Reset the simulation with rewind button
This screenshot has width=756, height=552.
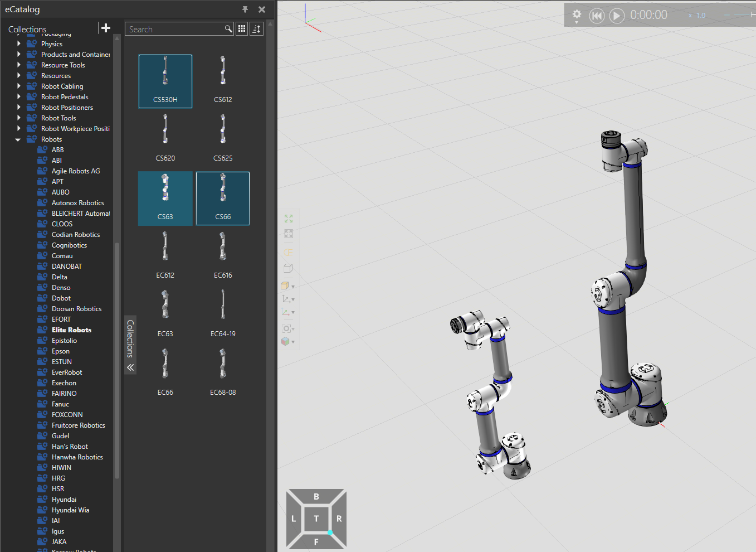[597, 16]
